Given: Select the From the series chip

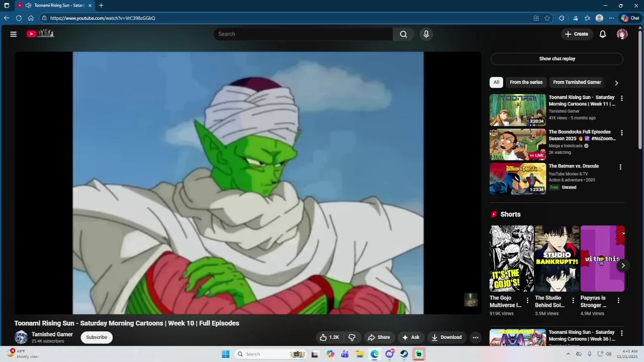Looking at the screenshot, I should coord(526,82).
